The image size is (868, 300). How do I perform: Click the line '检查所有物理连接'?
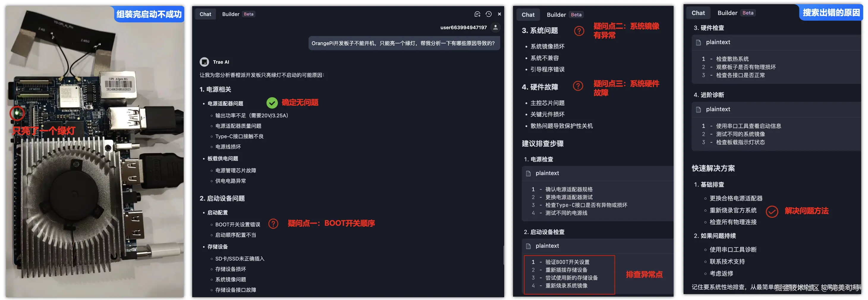[x=733, y=222]
